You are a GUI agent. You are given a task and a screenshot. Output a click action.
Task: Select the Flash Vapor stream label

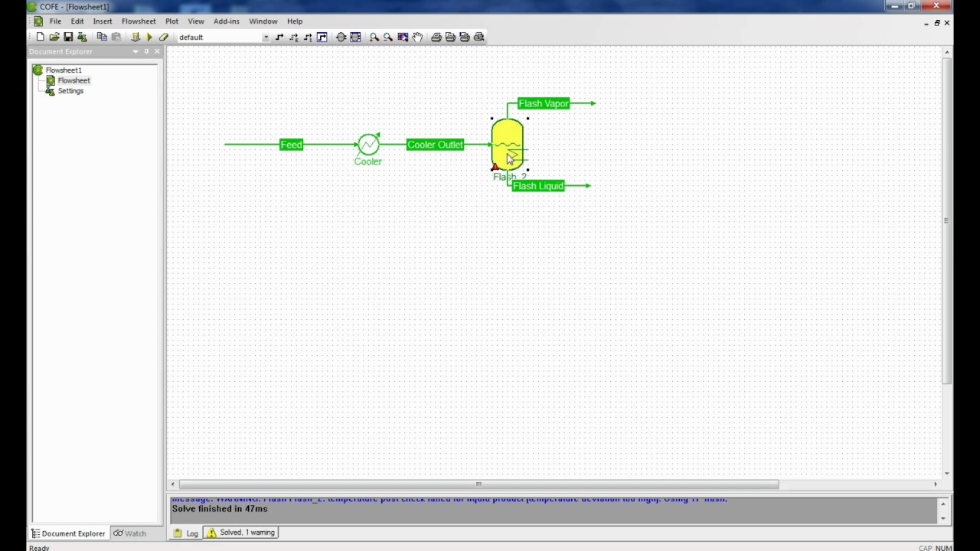click(x=544, y=103)
